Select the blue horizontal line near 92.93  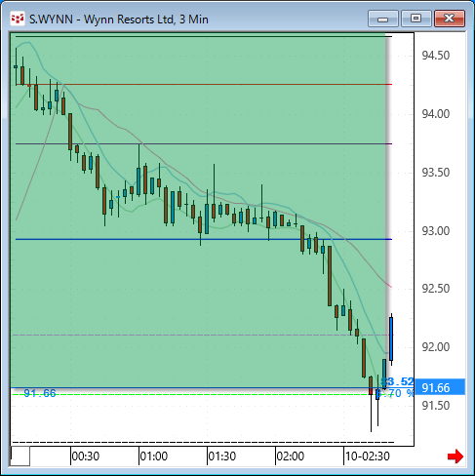click(204, 239)
